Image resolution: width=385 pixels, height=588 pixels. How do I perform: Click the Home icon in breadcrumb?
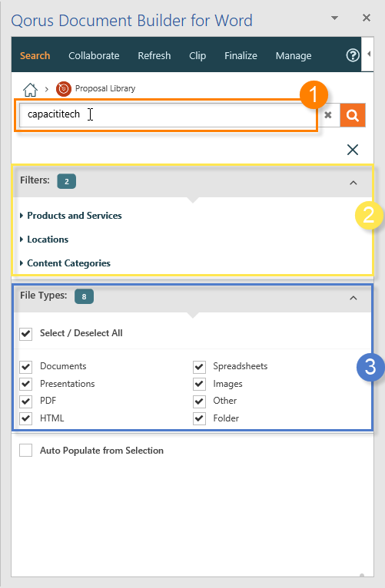[x=31, y=90]
